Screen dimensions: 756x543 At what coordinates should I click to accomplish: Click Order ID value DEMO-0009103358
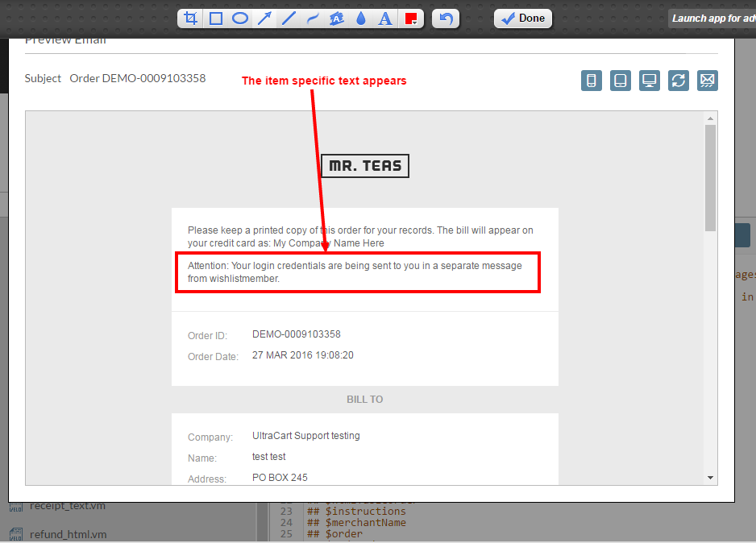(x=296, y=334)
